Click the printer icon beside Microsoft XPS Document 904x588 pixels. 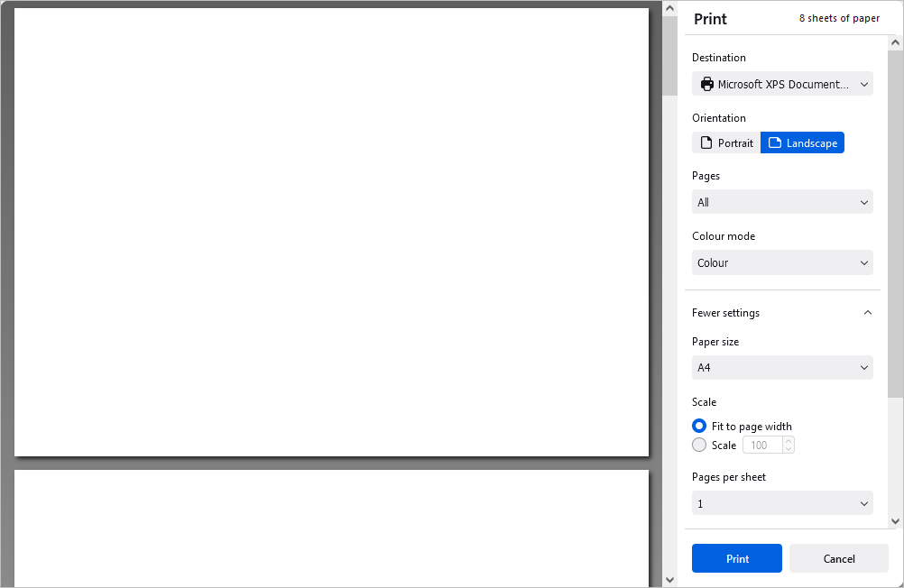[x=706, y=83]
